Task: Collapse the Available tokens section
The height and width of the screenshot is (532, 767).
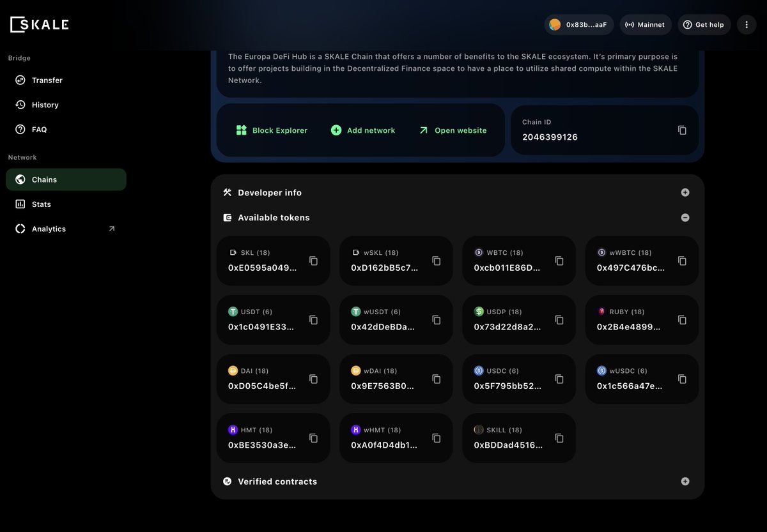Action: [x=685, y=217]
